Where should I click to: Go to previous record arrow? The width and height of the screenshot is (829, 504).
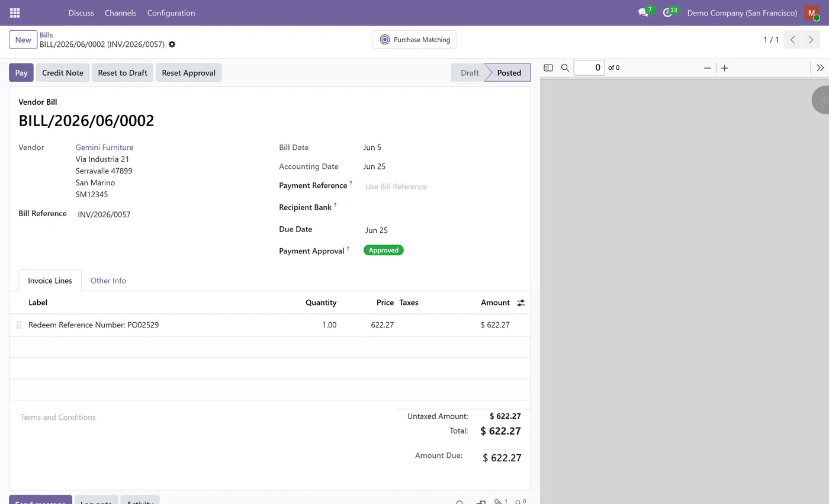pyautogui.click(x=792, y=40)
